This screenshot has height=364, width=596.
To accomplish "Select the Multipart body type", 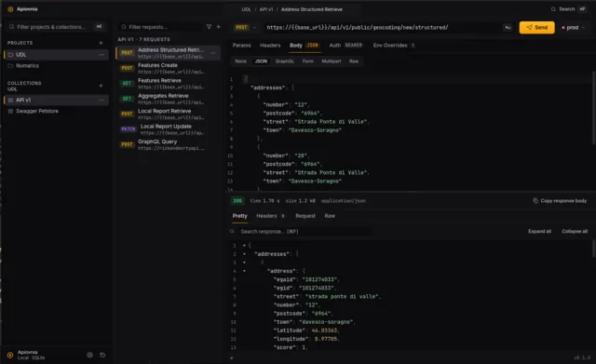I will 332,61.
